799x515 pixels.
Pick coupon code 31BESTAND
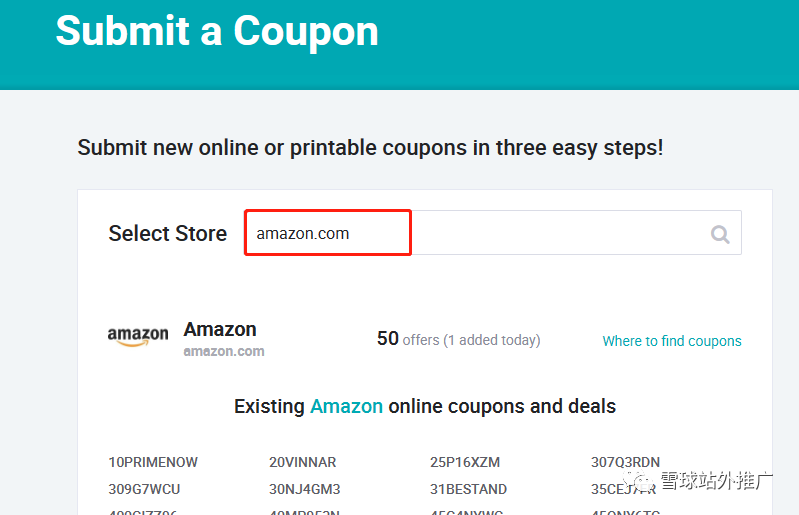coord(469,489)
